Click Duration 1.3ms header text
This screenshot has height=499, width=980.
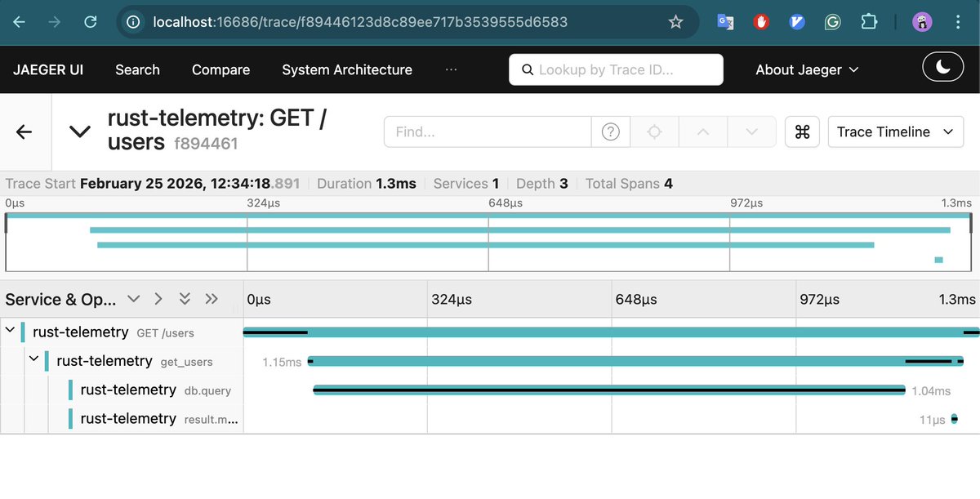(366, 184)
